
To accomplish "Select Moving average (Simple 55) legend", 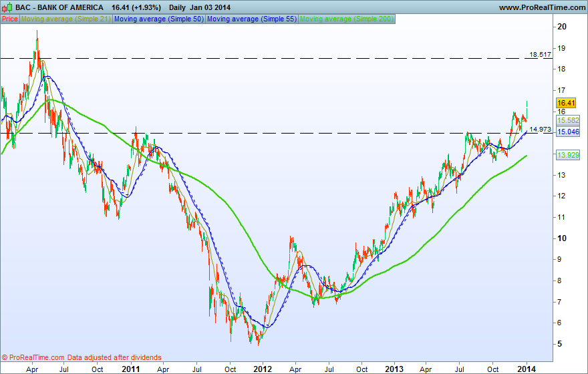I will click(252, 19).
